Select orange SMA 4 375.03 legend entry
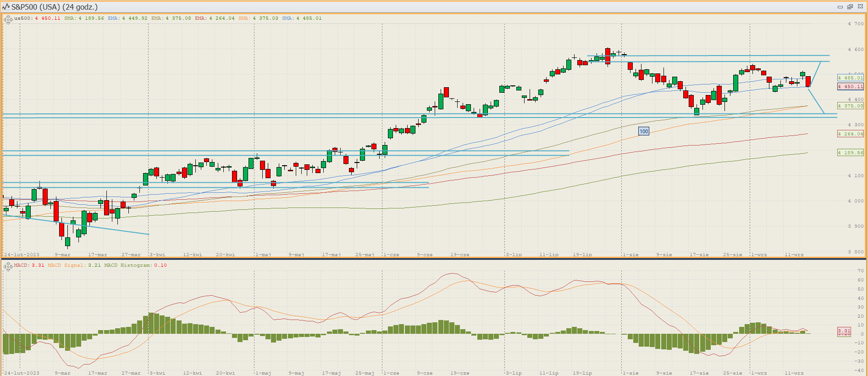Viewport: 868px width, 376px height. 258,18
